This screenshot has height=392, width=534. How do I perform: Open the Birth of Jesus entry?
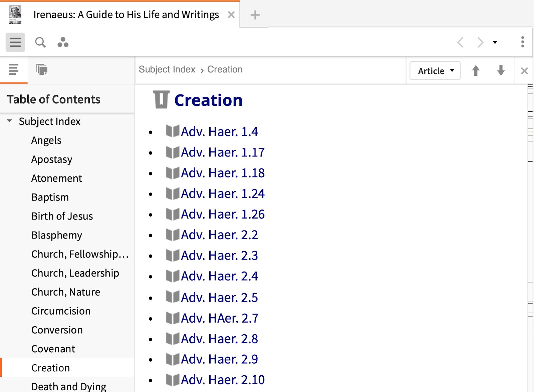click(62, 216)
